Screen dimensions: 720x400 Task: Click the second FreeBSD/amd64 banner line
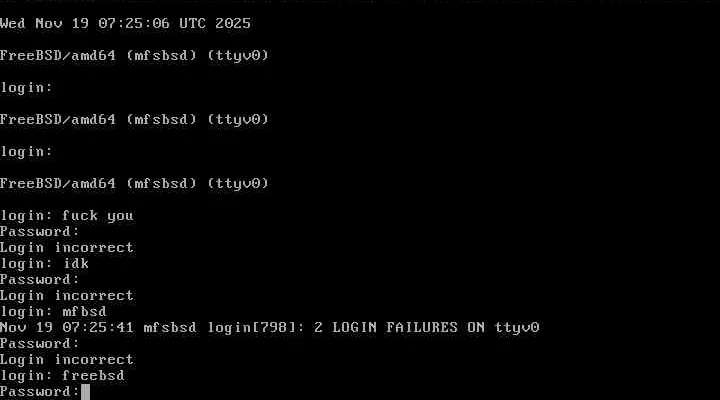[134, 119]
